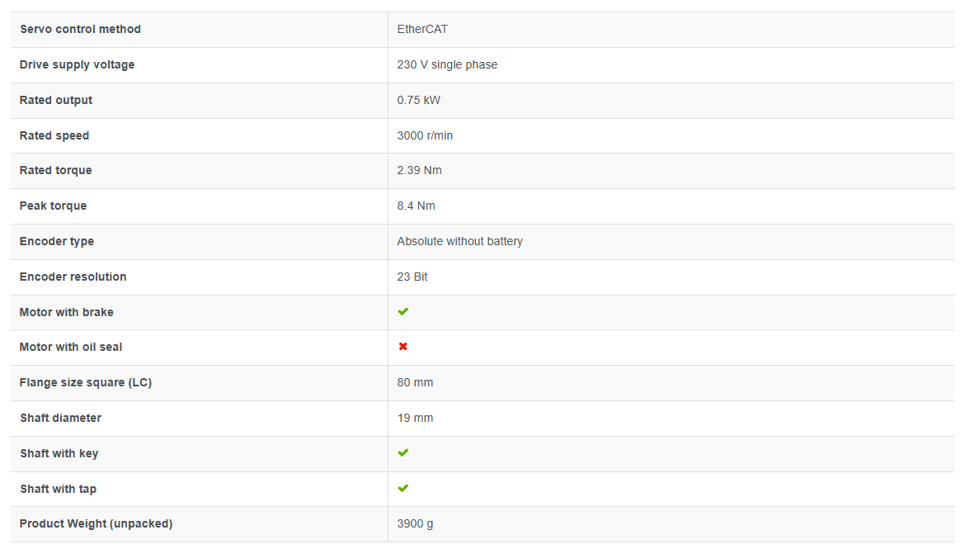Click the 230 V single phase value

(x=447, y=64)
